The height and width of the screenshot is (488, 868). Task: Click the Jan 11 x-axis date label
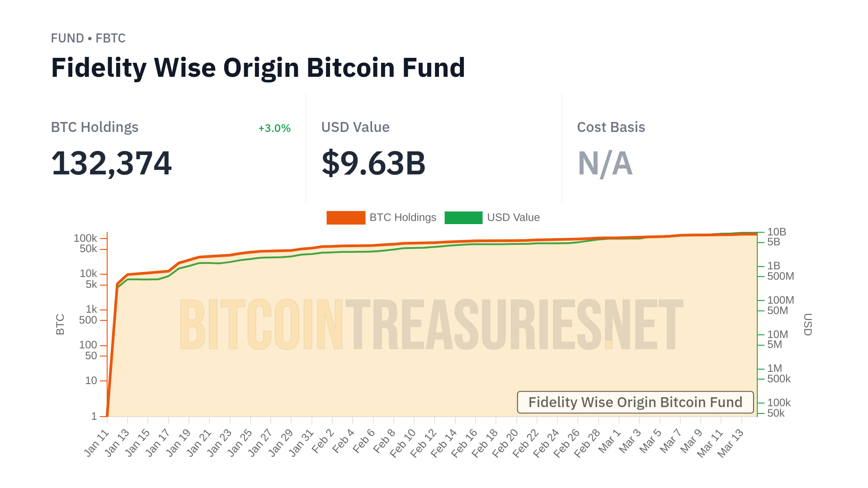tap(97, 443)
